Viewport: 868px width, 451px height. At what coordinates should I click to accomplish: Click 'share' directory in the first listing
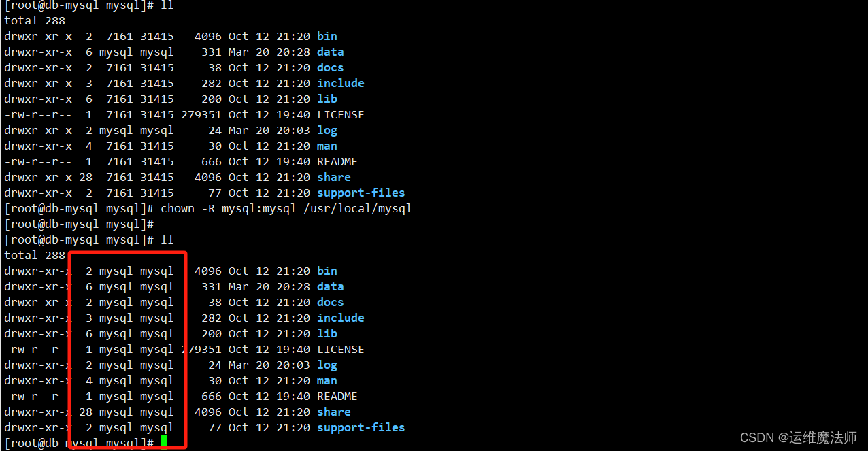(333, 177)
